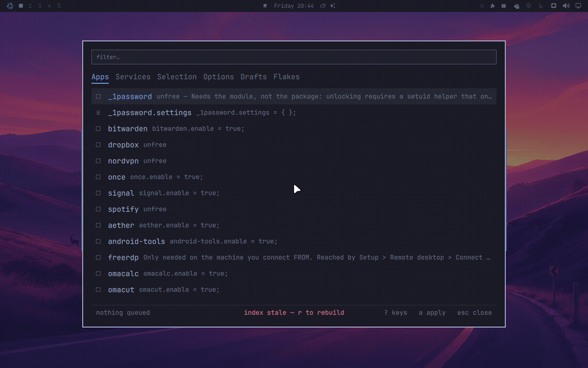Screen dimensions: 588x368
Task: Click '_1password.settings = { };' text
Action: pyautogui.click(x=246, y=112)
